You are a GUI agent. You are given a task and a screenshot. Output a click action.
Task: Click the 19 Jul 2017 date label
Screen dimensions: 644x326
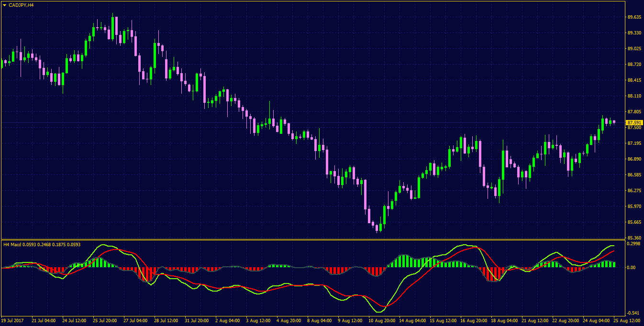(x=13, y=321)
